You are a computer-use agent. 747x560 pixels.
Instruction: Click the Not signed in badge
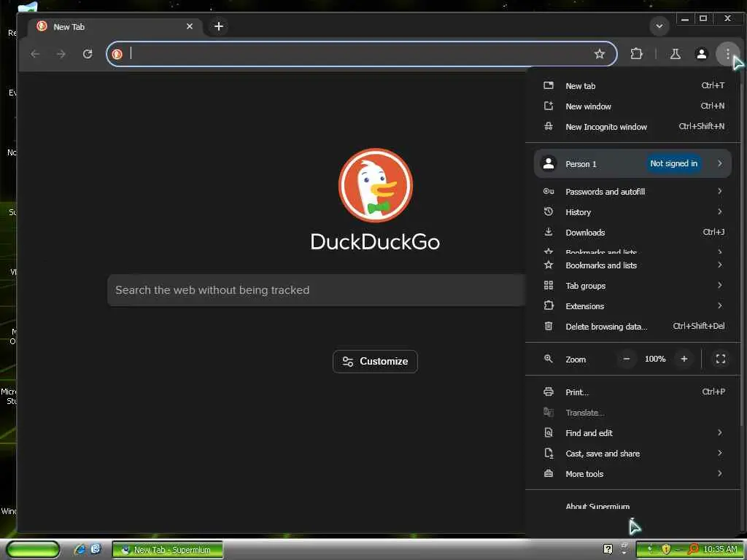click(673, 163)
